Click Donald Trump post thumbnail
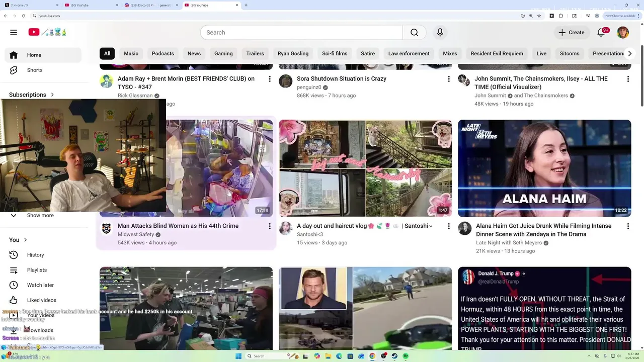Screen dimensions: 644x362 coord(544,308)
